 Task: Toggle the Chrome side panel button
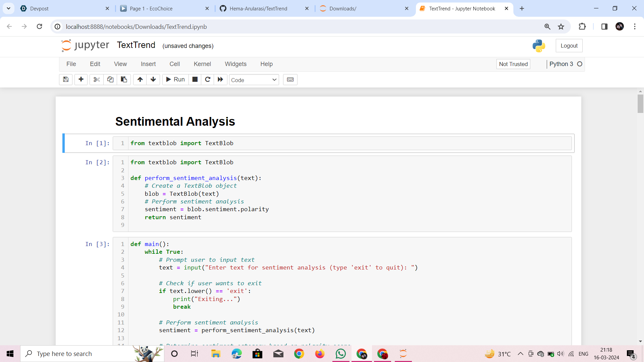tap(604, 26)
